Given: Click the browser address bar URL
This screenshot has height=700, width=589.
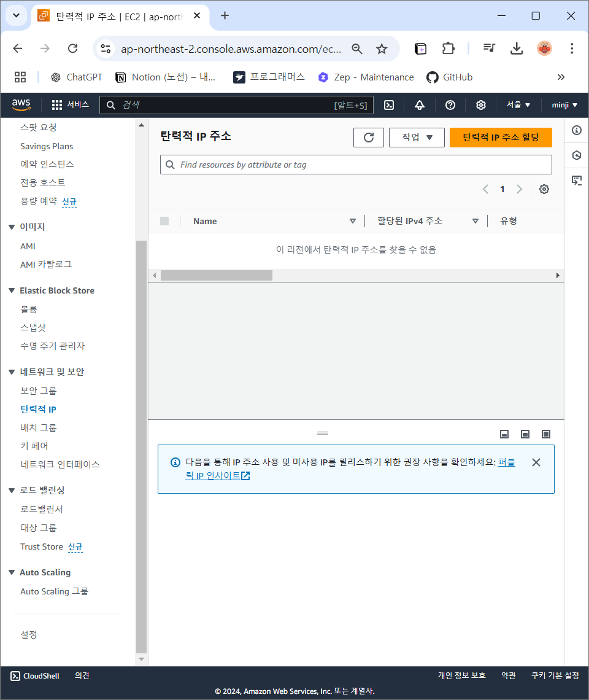Looking at the screenshot, I should [x=231, y=49].
